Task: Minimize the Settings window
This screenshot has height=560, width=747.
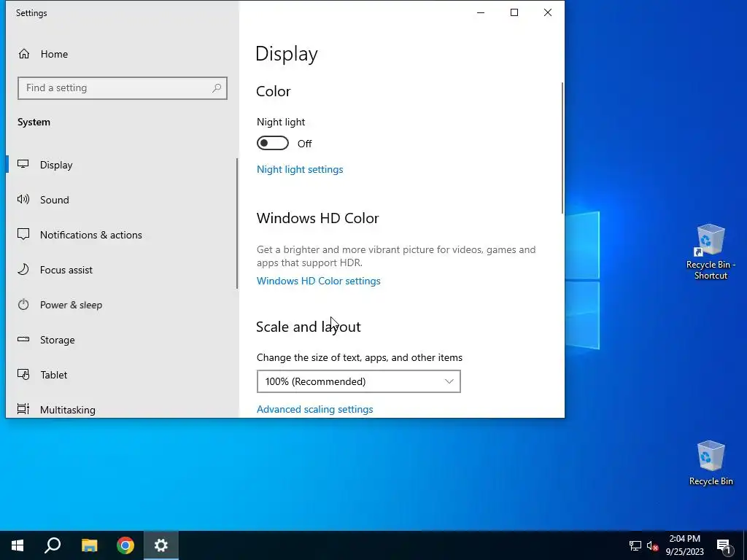Action: (x=481, y=13)
